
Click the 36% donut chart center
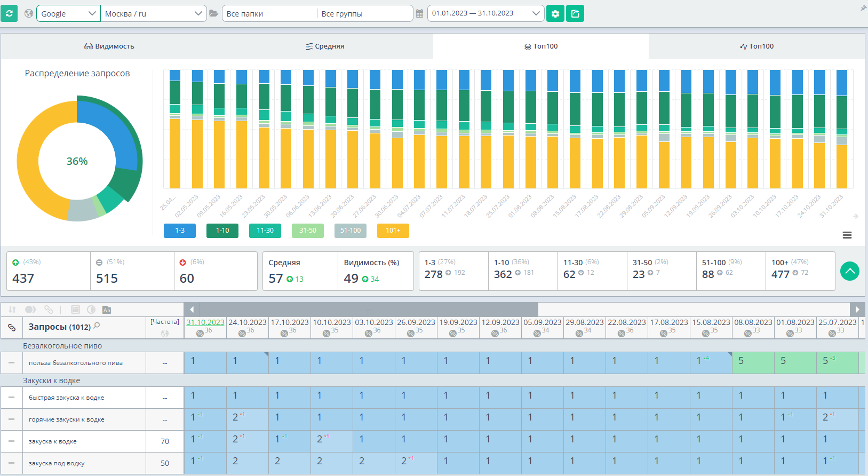point(77,161)
